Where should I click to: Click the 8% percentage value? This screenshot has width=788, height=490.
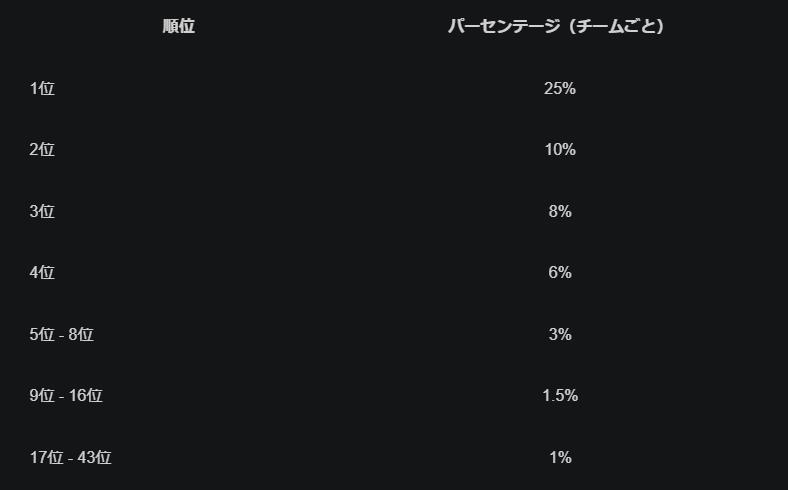click(559, 212)
